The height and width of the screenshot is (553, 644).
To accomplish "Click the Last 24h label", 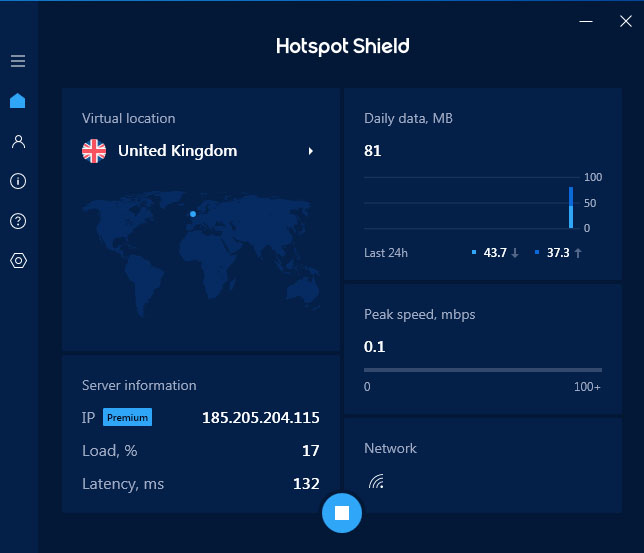I will [x=386, y=253].
